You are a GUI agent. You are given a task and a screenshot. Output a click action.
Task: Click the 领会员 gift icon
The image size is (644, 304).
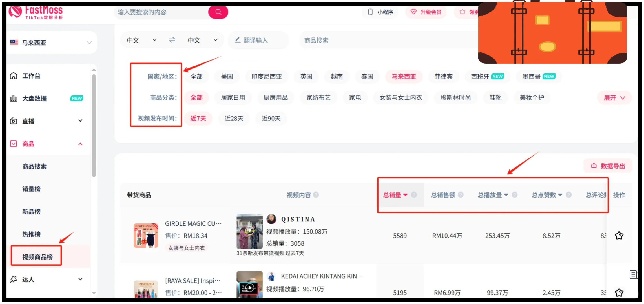[462, 12]
